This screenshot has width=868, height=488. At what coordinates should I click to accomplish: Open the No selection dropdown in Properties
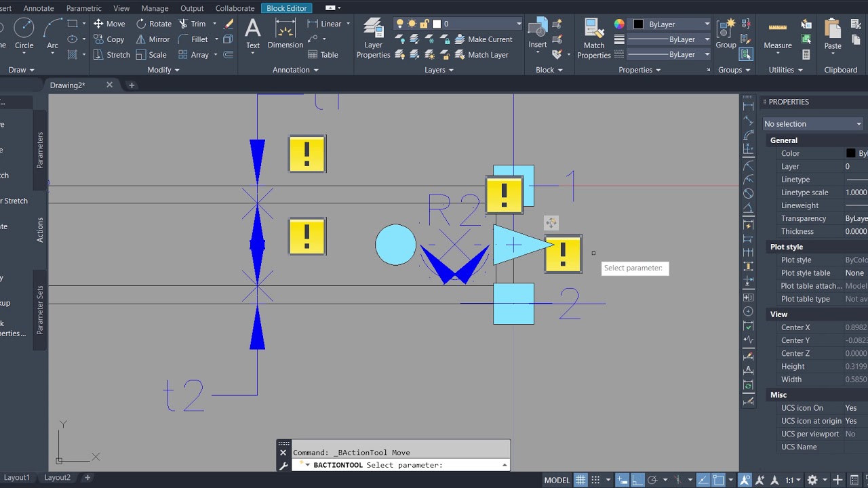click(813, 124)
